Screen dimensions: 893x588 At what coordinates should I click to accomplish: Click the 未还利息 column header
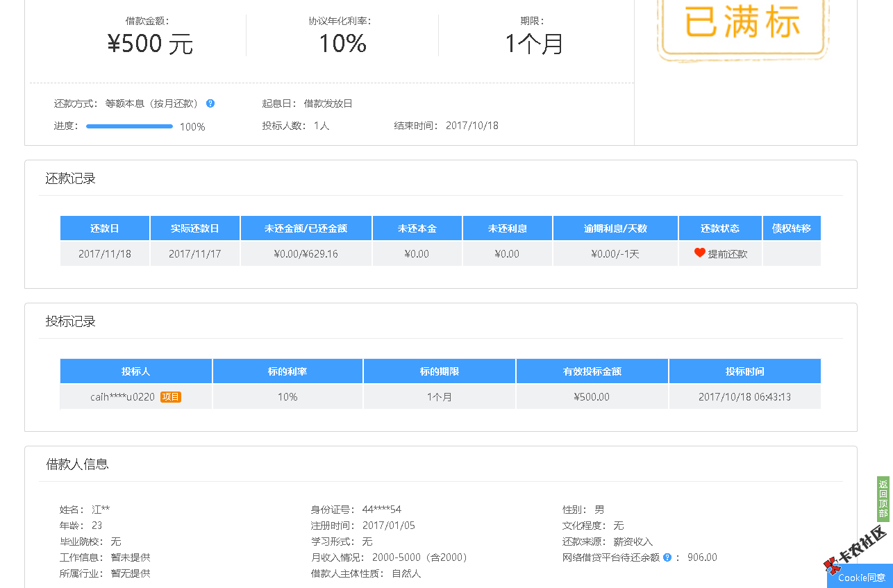pos(508,228)
